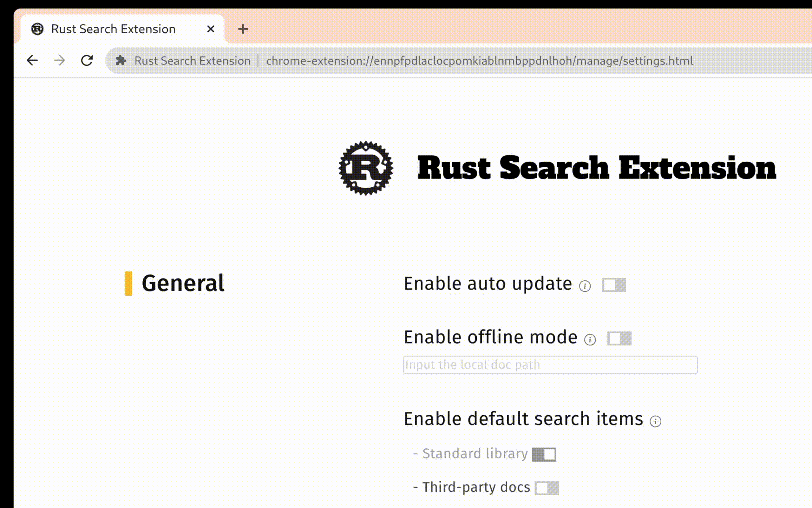The height and width of the screenshot is (508, 812).
Task: Click the 'Enable default search items' label
Action: pyautogui.click(x=523, y=419)
